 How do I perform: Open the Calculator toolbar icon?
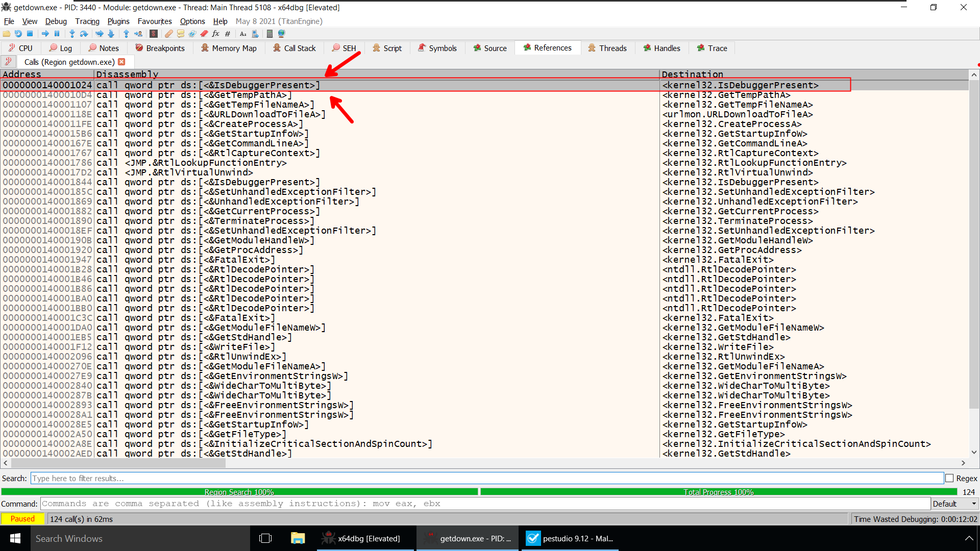pos(269,34)
